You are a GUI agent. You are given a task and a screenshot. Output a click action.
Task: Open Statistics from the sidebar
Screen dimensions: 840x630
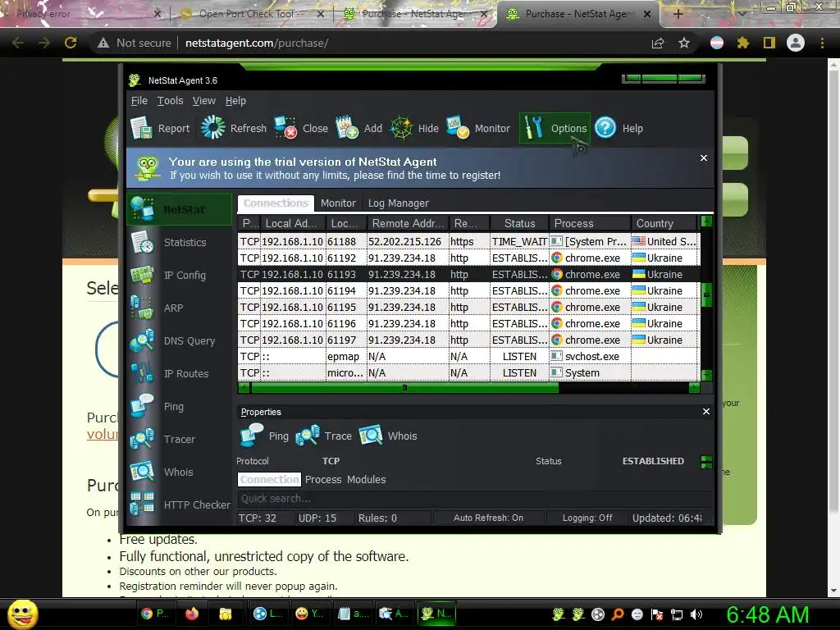[180, 242]
